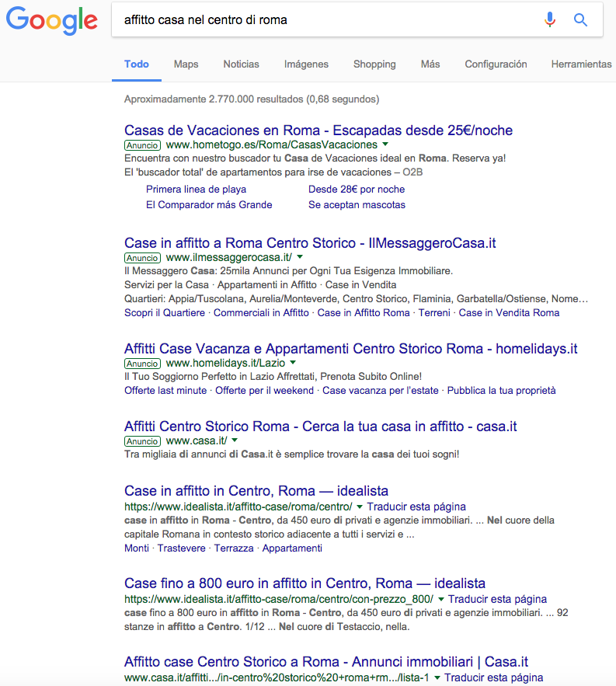This screenshot has width=616, height=686.
Task: Expand dropdown arrow next to homelidays.it/Lazio
Action: click(293, 363)
